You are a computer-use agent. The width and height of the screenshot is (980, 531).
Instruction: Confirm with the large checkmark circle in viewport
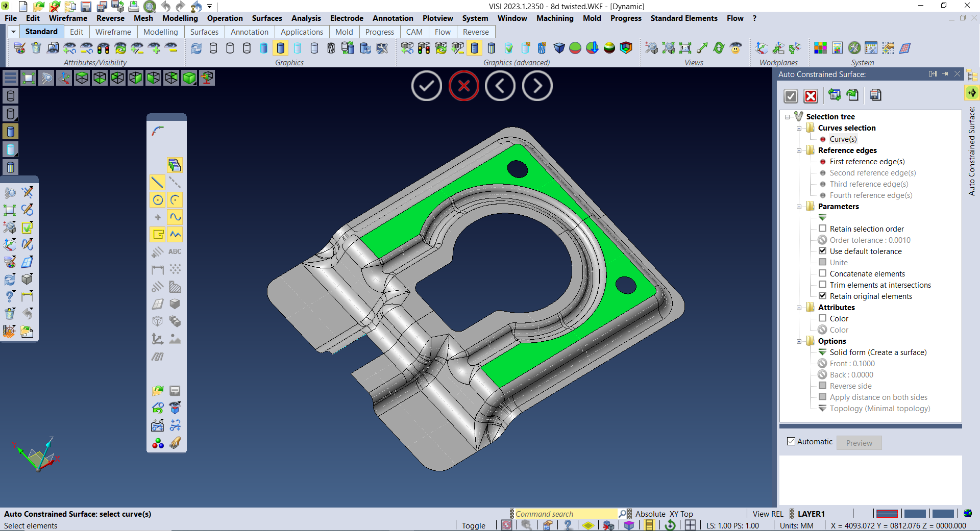427,86
